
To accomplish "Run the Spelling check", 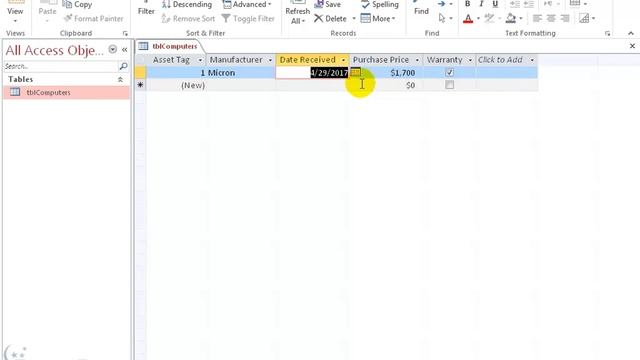I will click(x=380, y=4).
